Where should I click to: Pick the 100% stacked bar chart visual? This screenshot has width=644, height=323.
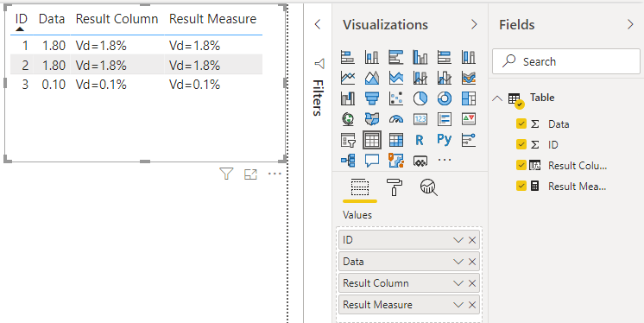pyautogui.click(x=445, y=57)
